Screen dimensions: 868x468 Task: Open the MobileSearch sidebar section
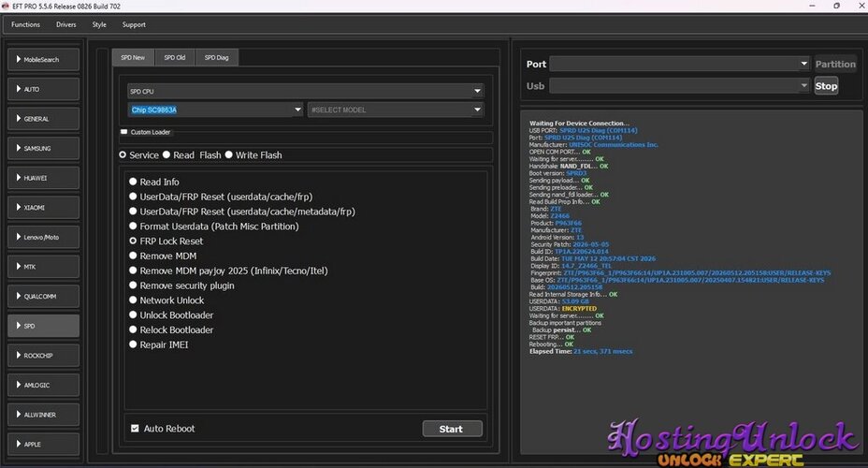pos(43,59)
